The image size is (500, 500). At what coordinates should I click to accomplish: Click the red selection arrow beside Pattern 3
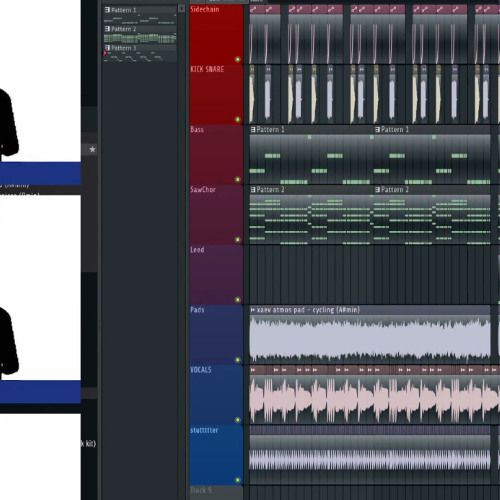tap(105, 53)
